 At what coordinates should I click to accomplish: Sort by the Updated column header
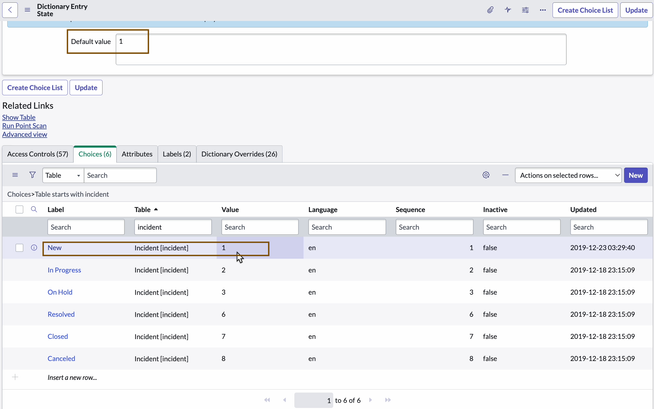coord(583,209)
